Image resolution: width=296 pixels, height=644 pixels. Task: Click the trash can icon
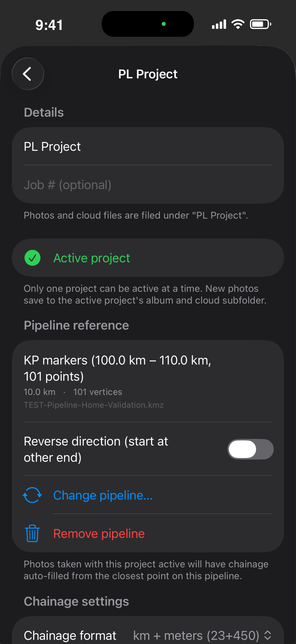coord(32,533)
